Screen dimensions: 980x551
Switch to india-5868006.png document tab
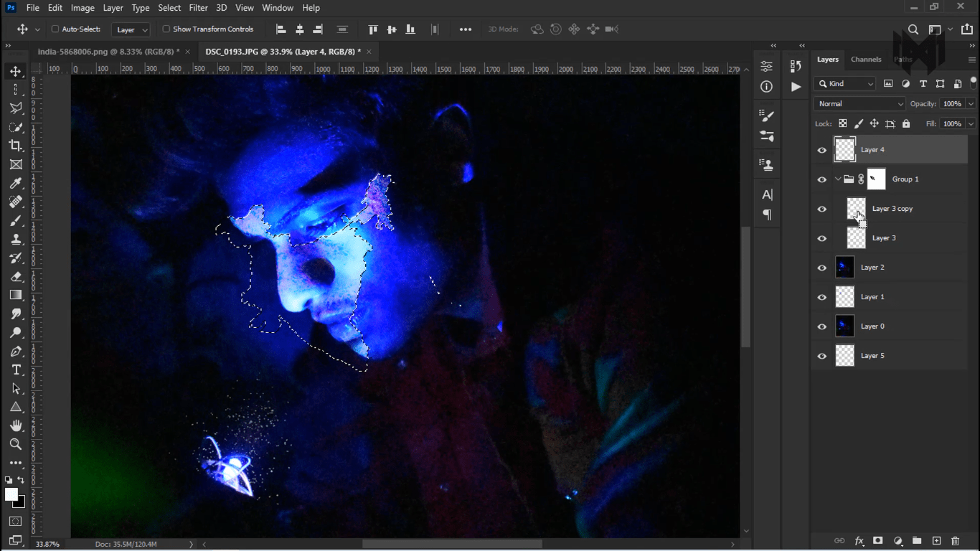pos(108,52)
